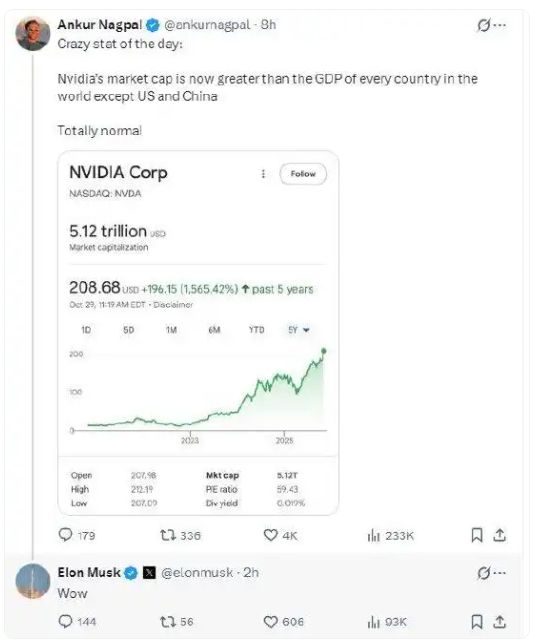Image resolution: width=536 pixels, height=642 pixels.
Task: Follow NVIDIA Corp stock
Action: point(303,174)
